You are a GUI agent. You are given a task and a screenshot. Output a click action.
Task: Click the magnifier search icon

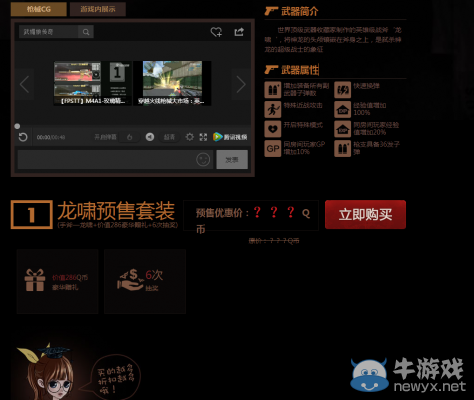click(86, 32)
